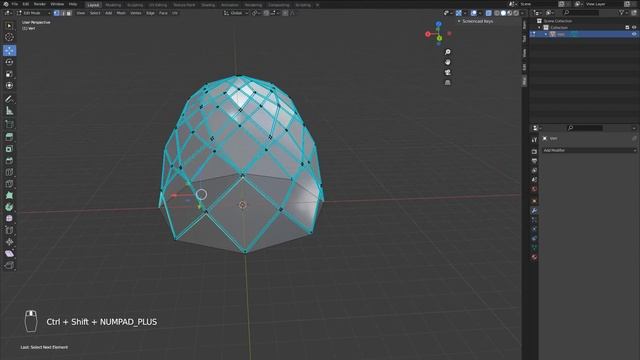Toggle X-ray display
640x360 pixels.
click(489, 13)
